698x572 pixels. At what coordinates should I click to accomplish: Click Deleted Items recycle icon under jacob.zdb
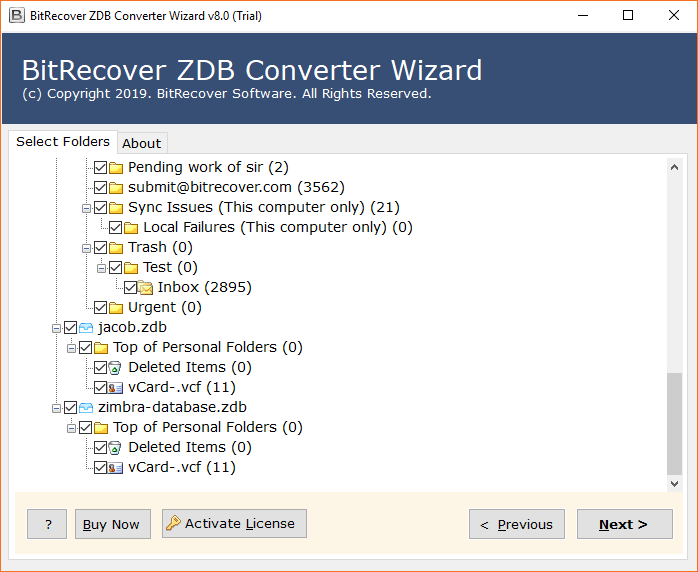pos(115,368)
